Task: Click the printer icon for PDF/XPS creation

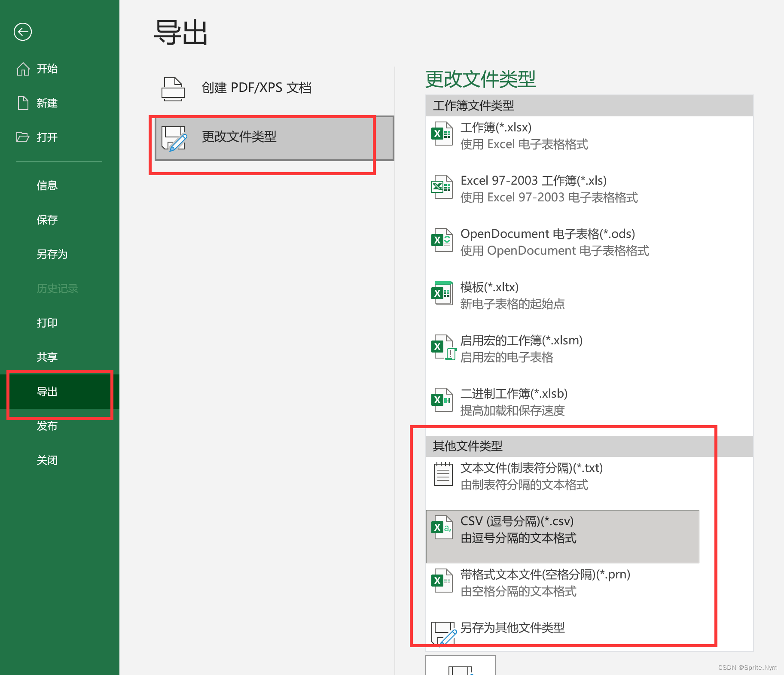Action: (173, 89)
